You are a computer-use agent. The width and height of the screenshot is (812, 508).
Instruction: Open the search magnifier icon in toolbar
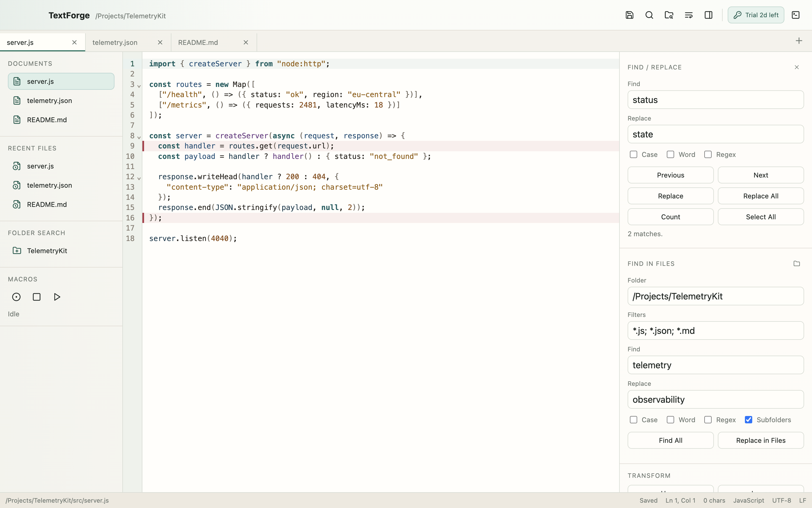pos(649,15)
